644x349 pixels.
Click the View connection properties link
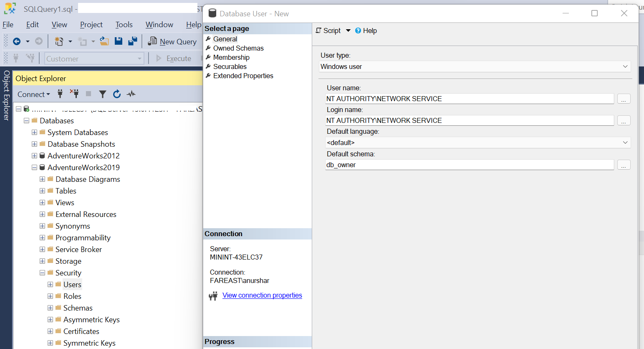262,295
